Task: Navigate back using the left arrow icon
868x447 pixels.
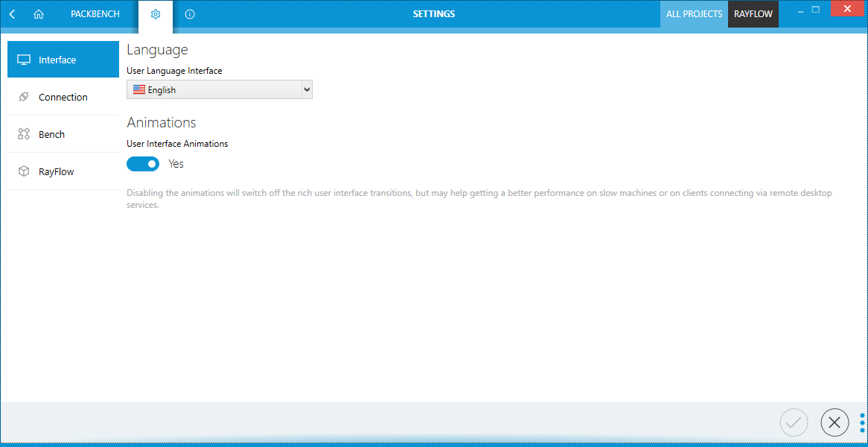Action: (x=11, y=13)
